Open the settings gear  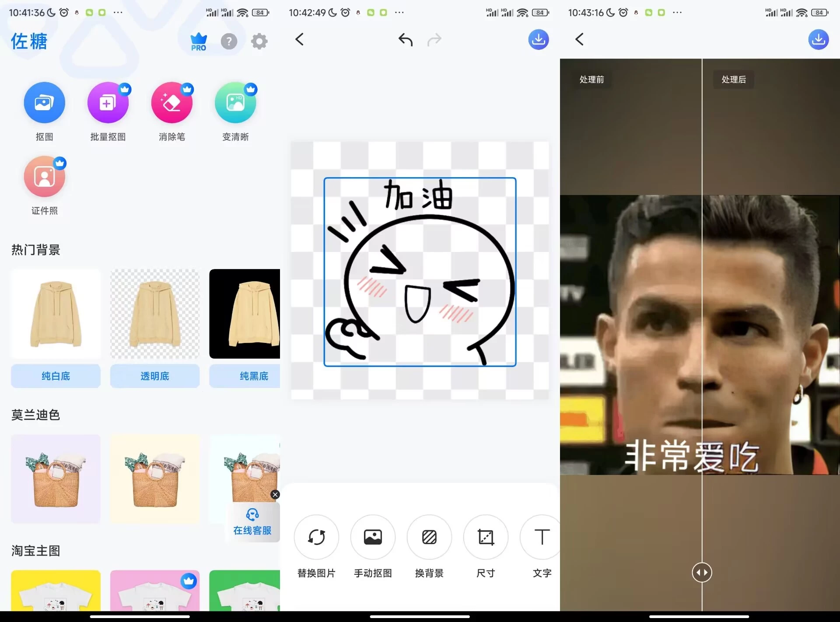[x=259, y=41]
